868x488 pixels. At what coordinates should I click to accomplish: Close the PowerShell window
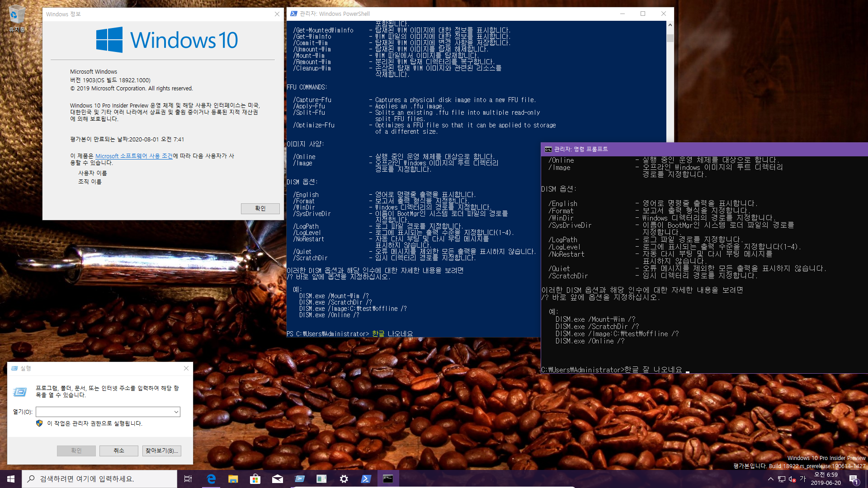[x=664, y=14]
